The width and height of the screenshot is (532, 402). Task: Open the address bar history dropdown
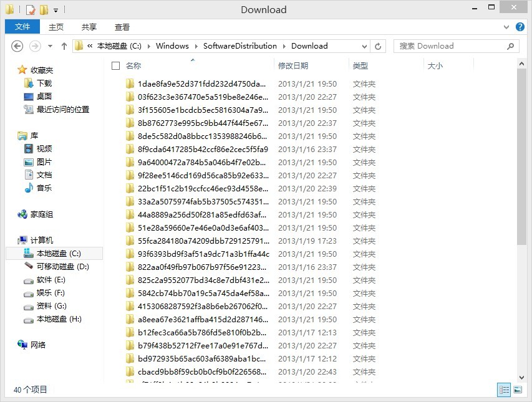[x=364, y=47]
